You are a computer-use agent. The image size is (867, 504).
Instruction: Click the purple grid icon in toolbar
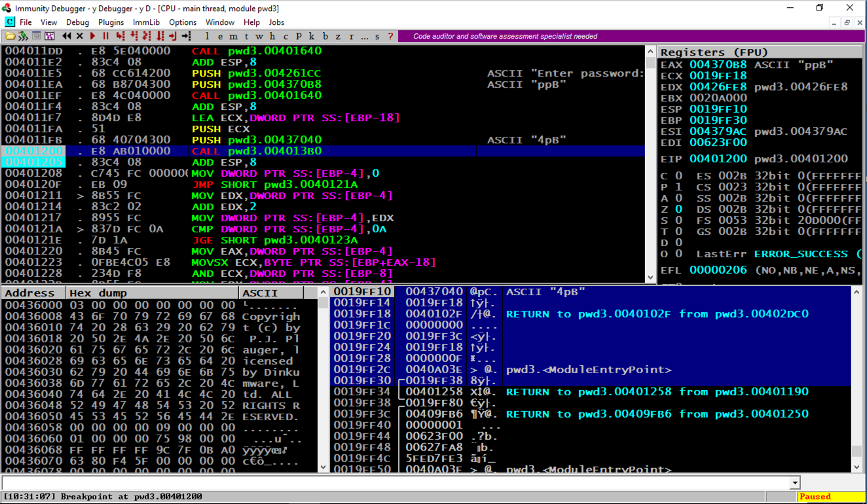(x=49, y=36)
